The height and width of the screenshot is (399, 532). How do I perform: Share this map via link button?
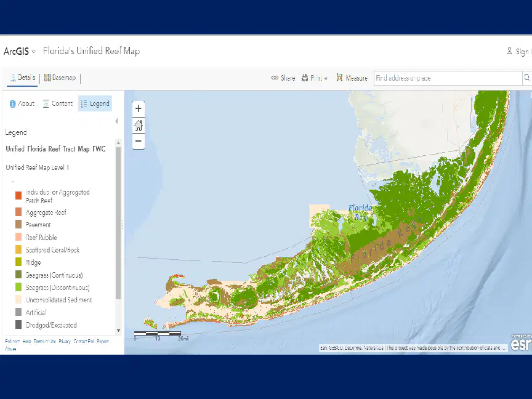(x=283, y=78)
